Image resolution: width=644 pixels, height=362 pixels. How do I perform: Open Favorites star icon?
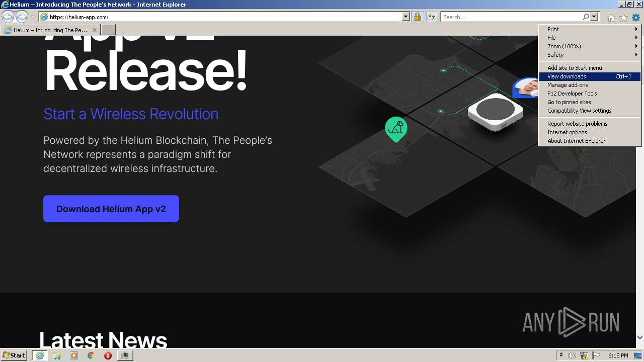[x=623, y=18]
